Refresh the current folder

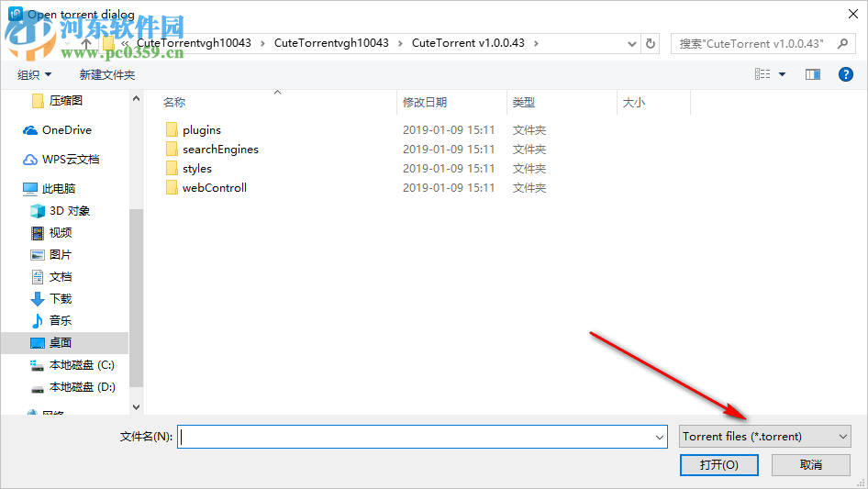click(651, 44)
